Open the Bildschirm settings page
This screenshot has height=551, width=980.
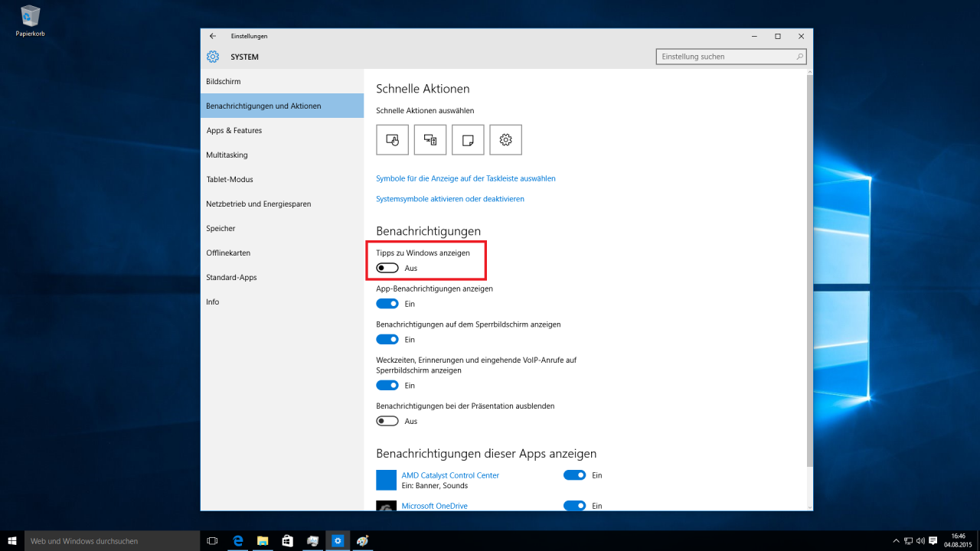tap(282, 81)
